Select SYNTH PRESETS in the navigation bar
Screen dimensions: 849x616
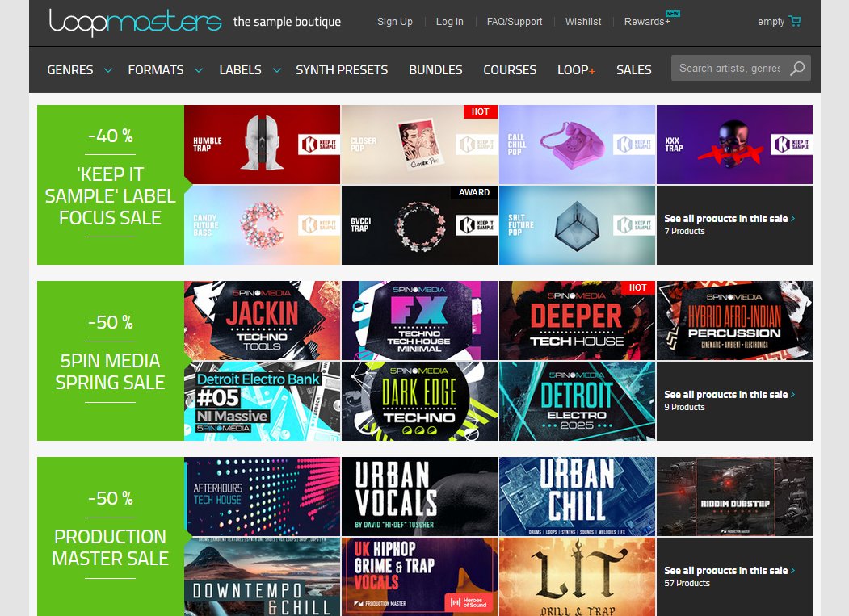pyautogui.click(x=342, y=69)
